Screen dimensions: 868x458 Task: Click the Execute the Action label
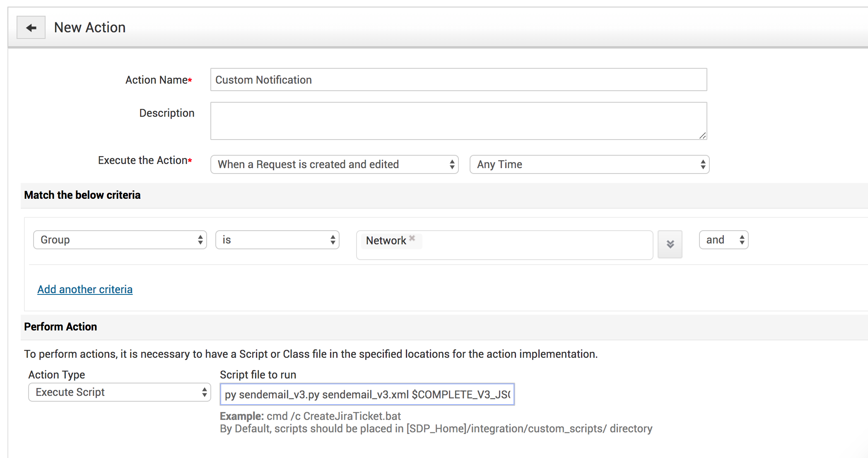(x=142, y=160)
